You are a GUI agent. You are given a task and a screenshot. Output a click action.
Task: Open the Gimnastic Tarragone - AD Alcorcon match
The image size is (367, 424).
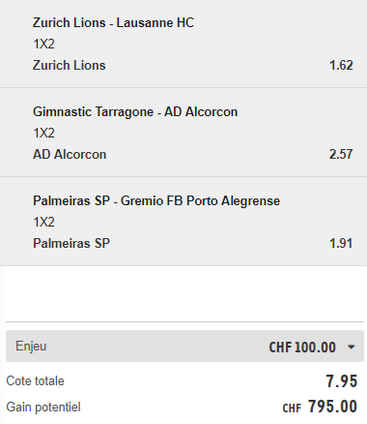[135, 112]
